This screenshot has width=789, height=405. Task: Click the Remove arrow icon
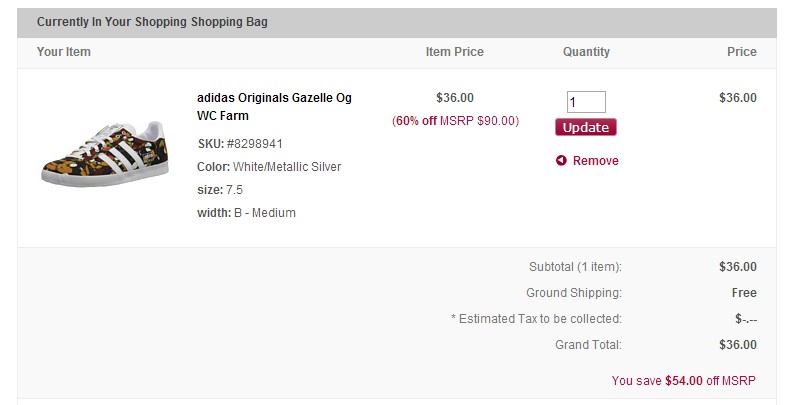click(x=561, y=160)
